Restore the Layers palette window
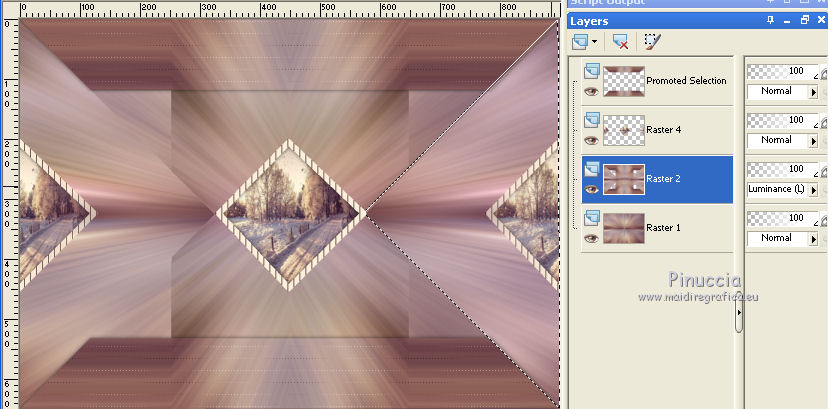 coord(805,21)
